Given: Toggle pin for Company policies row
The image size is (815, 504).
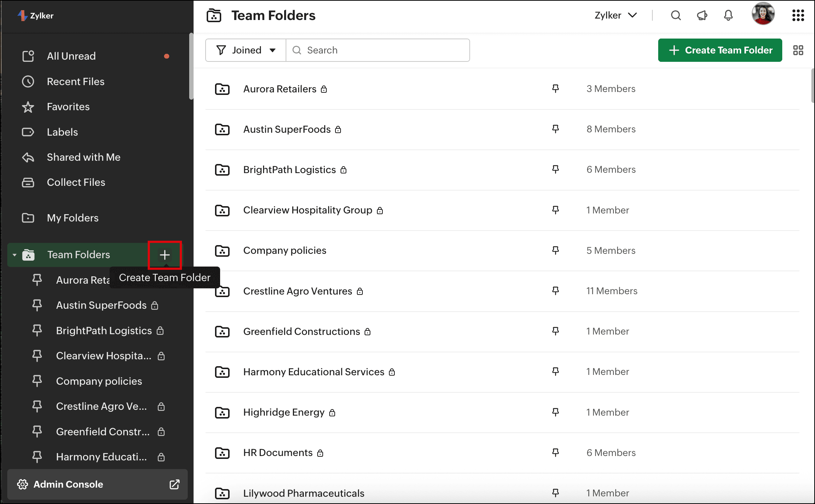Looking at the screenshot, I should 555,250.
